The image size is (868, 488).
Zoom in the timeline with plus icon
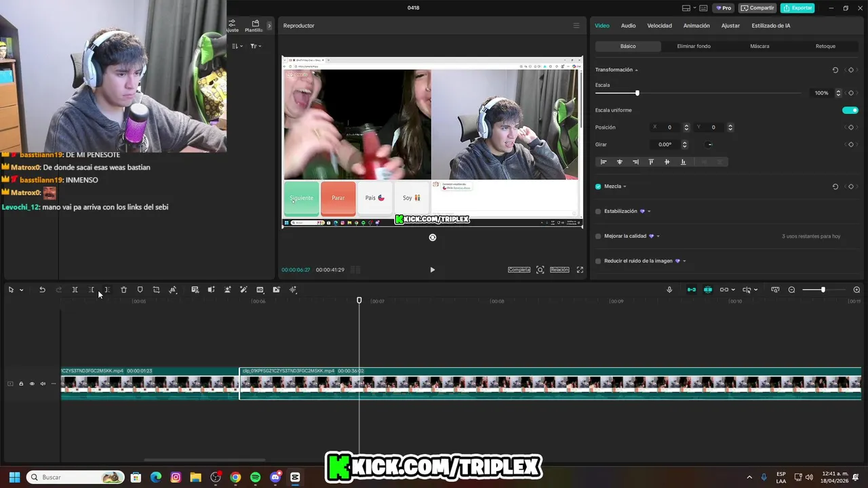[856, 289]
